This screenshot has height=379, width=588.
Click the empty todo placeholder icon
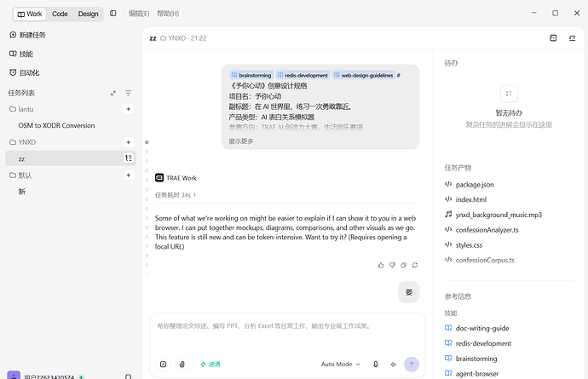coord(509,94)
